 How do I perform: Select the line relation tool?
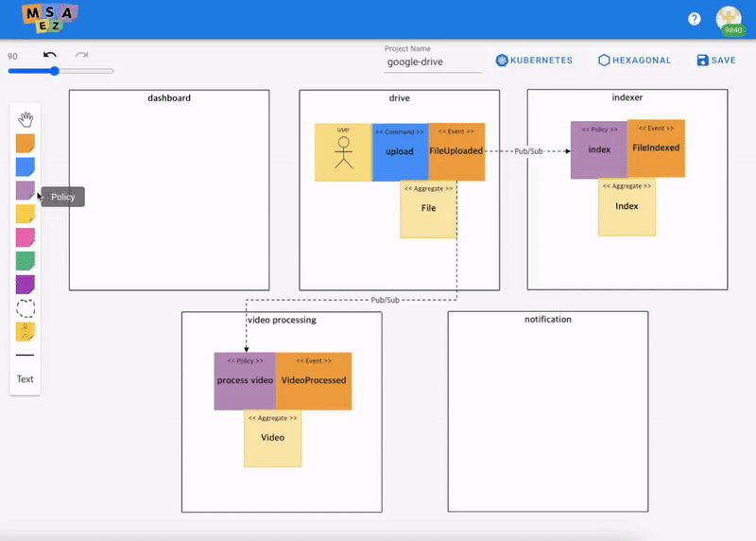pyautogui.click(x=26, y=356)
